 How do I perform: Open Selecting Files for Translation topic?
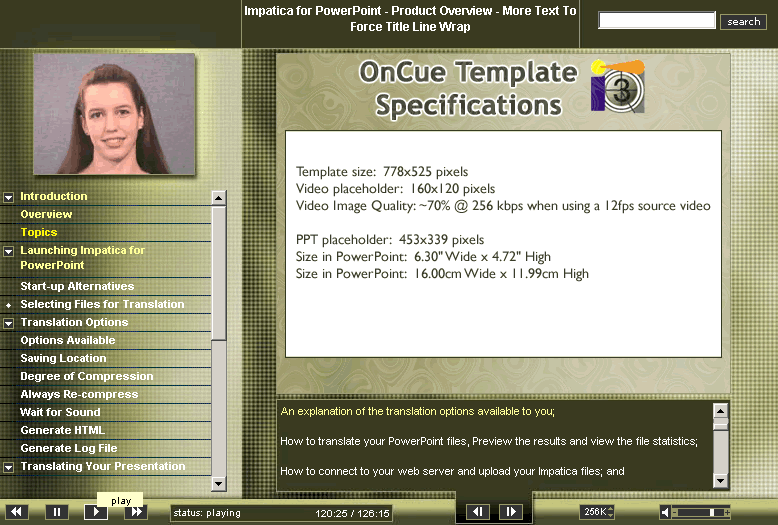pos(102,304)
